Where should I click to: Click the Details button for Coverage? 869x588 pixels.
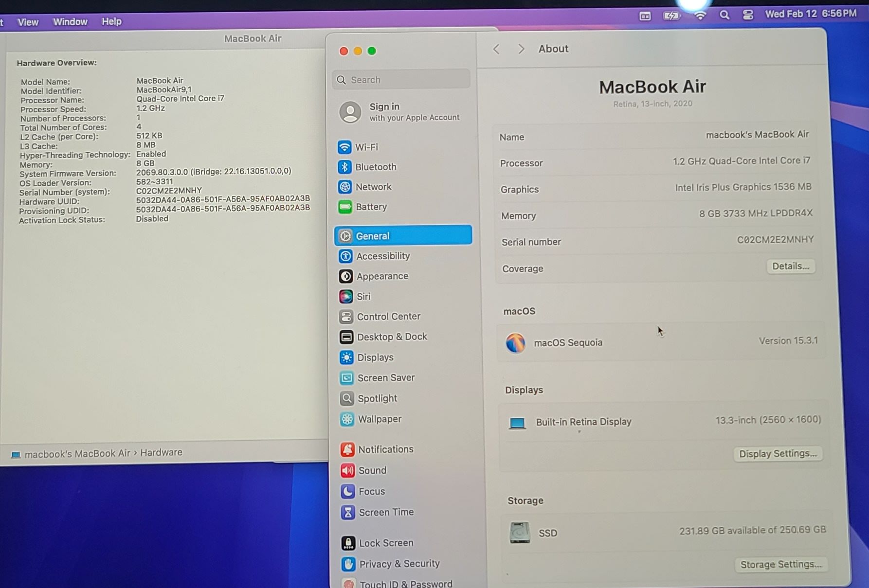tap(790, 266)
